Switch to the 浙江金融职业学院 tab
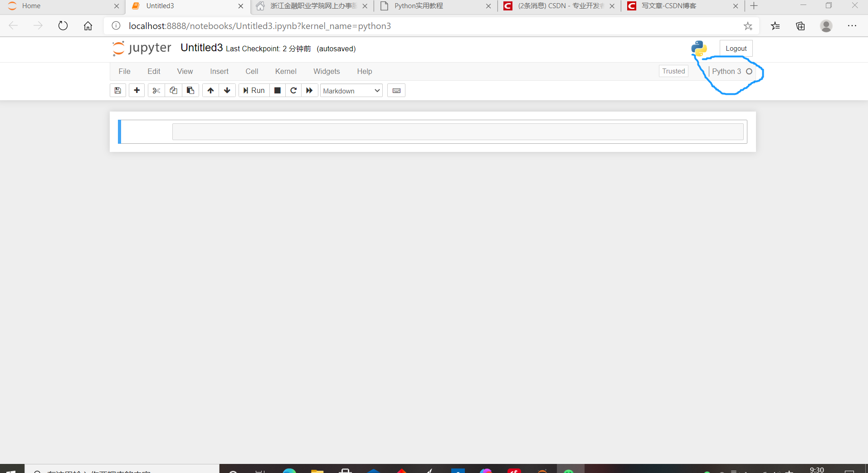This screenshot has height=473, width=868. click(x=311, y=6)
